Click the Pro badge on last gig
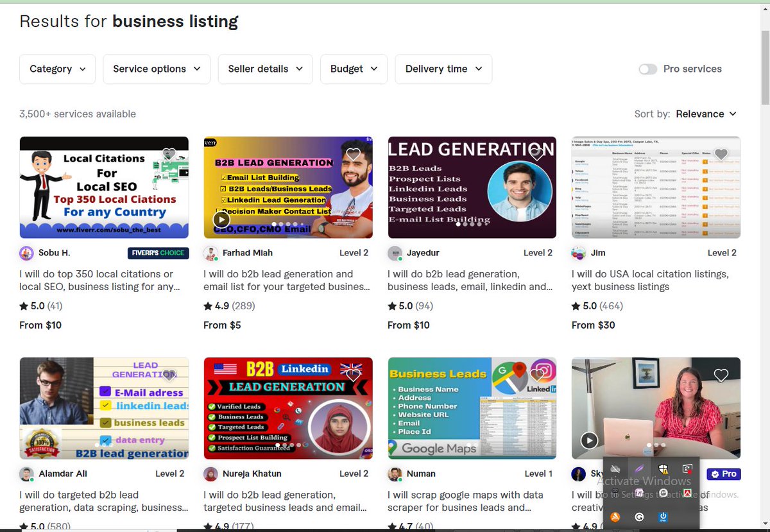The height and width of the screenshot is (532, 770). pos(724,474)
